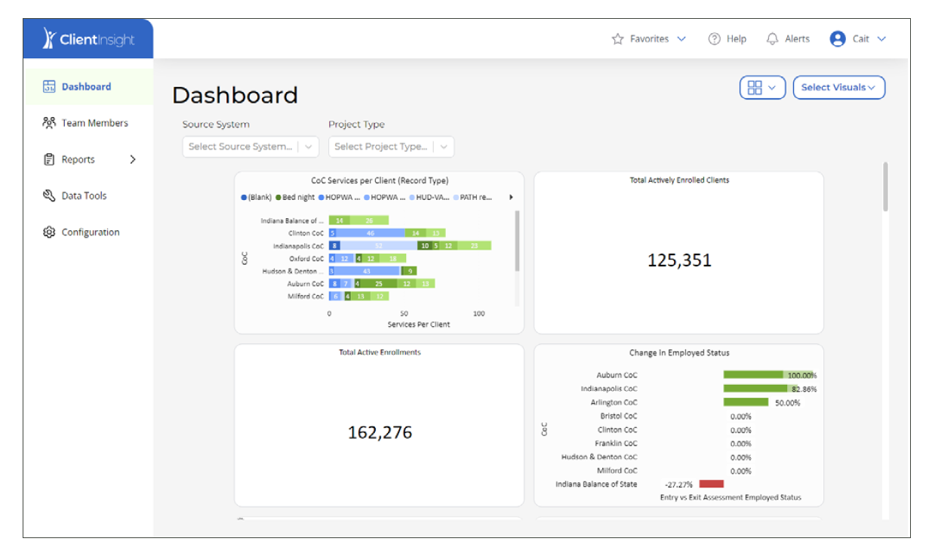Open the Help question mark icon
Image resolution: width=929 pixels, height=560 pixels.
[x=712, y=38]
